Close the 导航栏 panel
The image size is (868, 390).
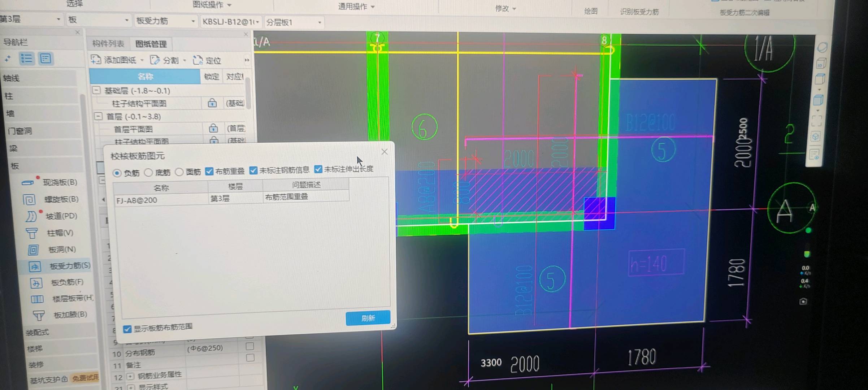pyautogui.click(x=77, y=32)
